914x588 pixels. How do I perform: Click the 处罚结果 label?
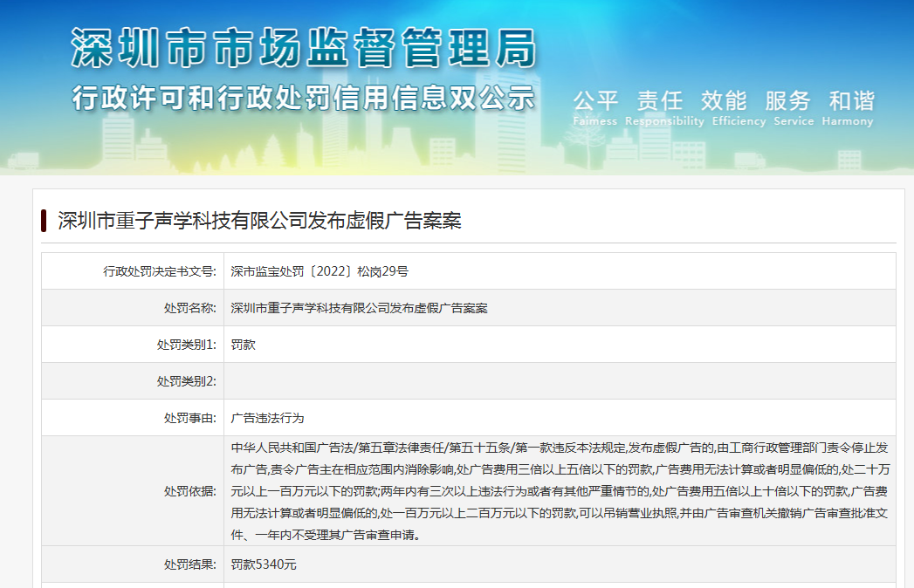[190, 564]
